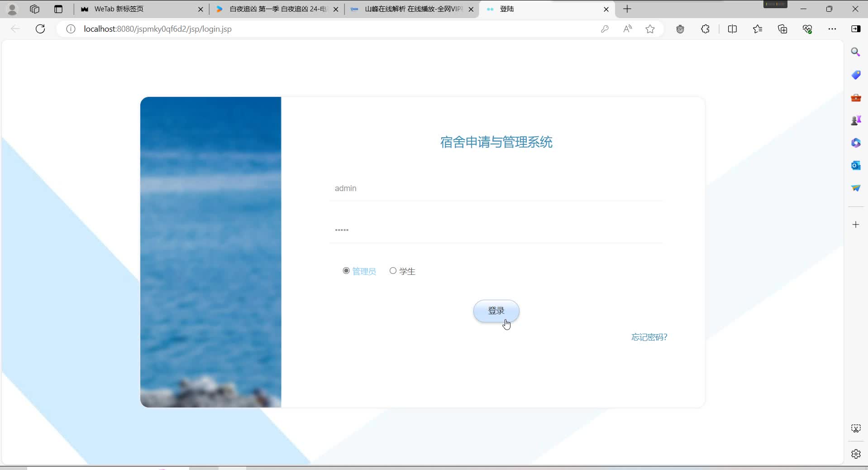The height and width of the screenshot is (470, 868).
Task: Open the Workspaces icon
Action: (35, 9)
